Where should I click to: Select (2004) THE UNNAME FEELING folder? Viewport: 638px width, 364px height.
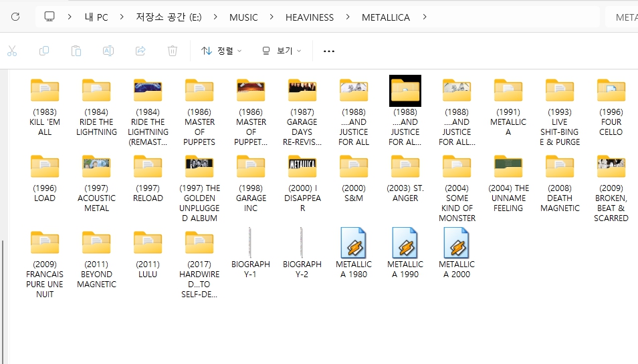pos(508,184)
